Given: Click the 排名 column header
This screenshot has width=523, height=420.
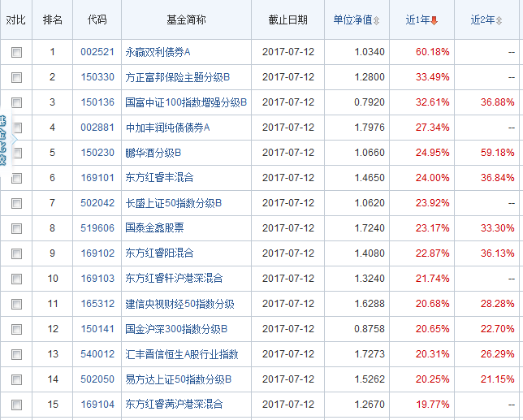Looking at the screenshot, I should pos(54,19).
